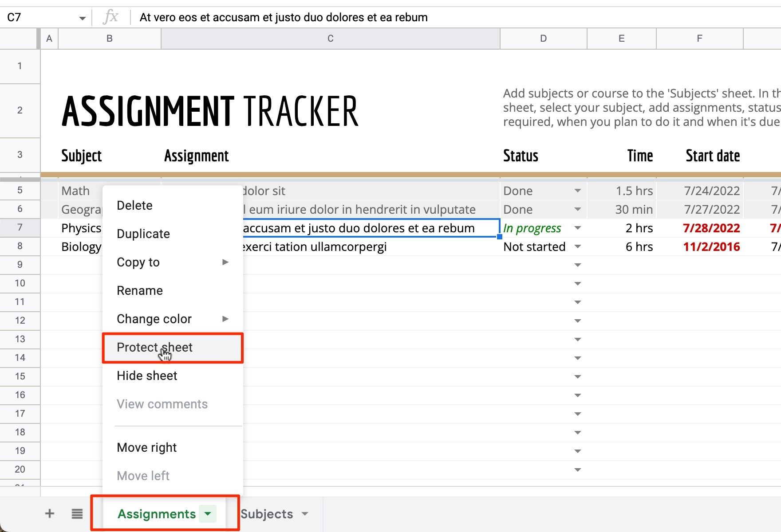781x532 pixels.
Task: Open the name box dropdown arrow
Action: (82, 17)
